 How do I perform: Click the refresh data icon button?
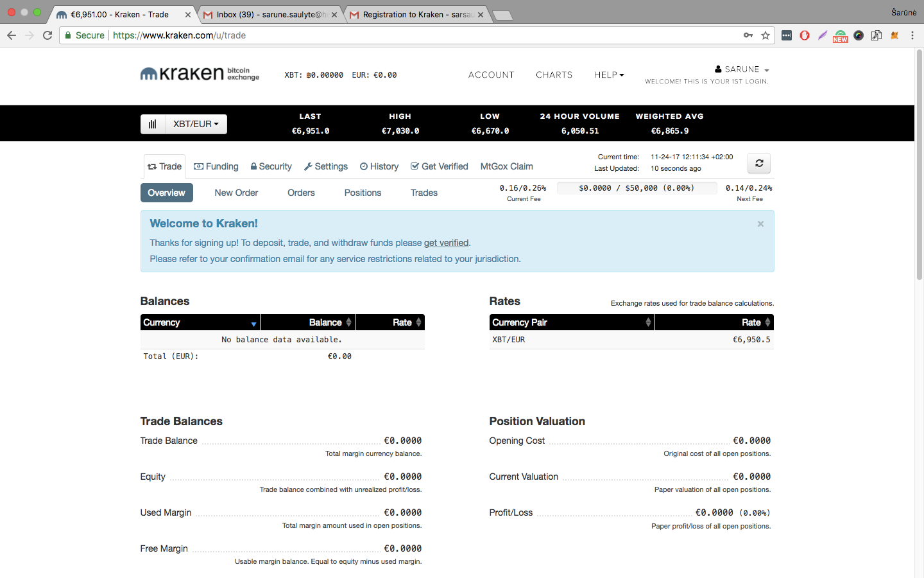tap(759, 163)
